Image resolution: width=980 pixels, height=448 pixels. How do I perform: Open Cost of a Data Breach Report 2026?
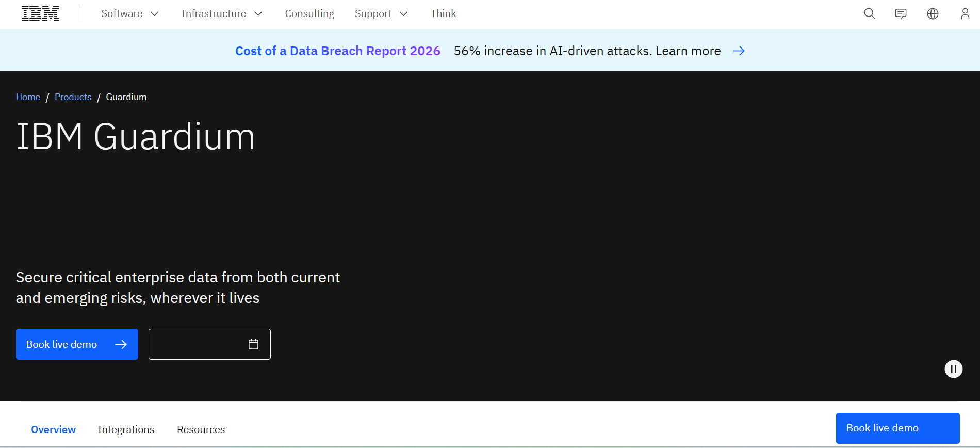coord(337,51)
